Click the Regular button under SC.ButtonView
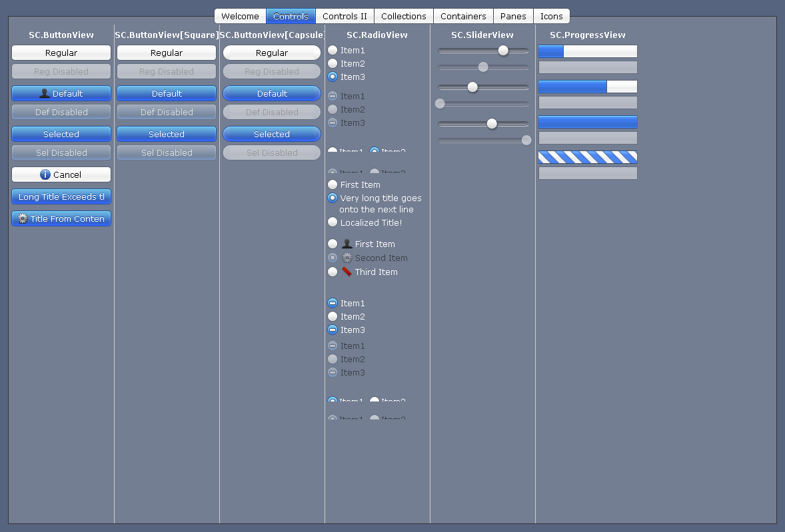Image resolution: width=785 pixels, height=532 pixels. click(61, 53)
